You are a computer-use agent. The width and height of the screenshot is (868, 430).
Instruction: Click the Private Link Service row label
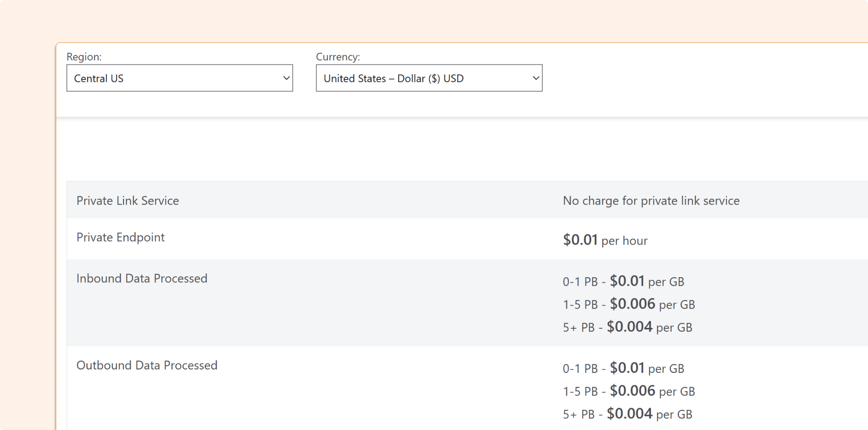point(127,201)
